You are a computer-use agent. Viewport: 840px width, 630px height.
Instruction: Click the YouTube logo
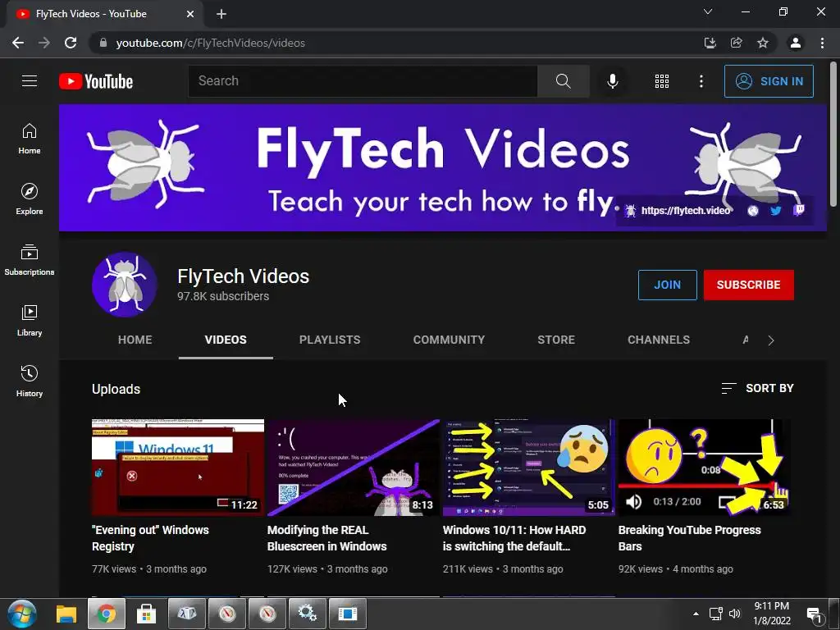[x=96, y=81]
